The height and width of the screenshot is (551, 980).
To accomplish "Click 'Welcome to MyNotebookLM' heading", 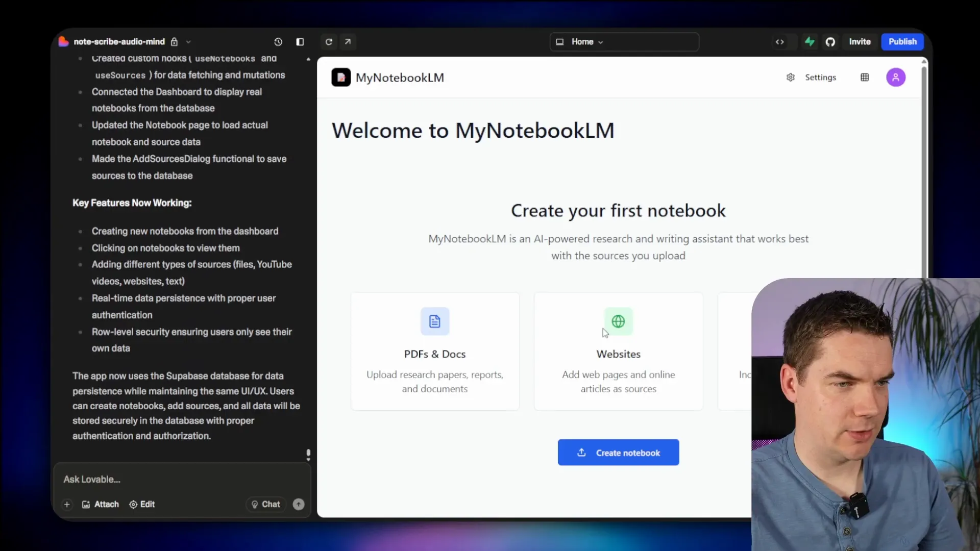I will pos(473,131).
